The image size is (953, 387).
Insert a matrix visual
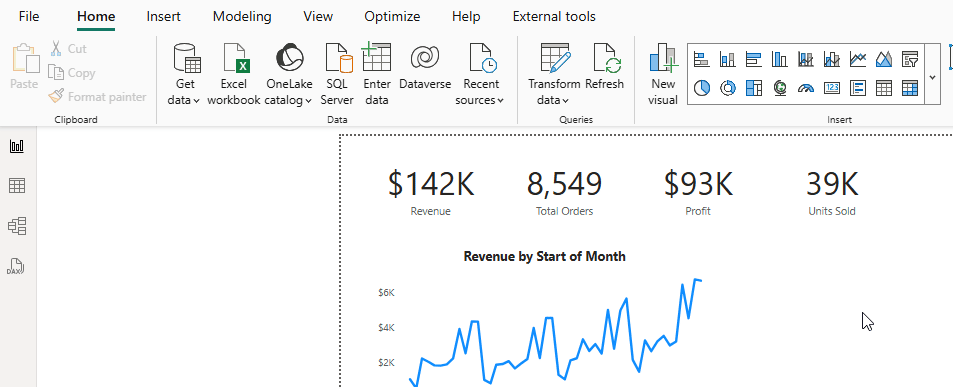pyautogui.click(x=910, y=88)
